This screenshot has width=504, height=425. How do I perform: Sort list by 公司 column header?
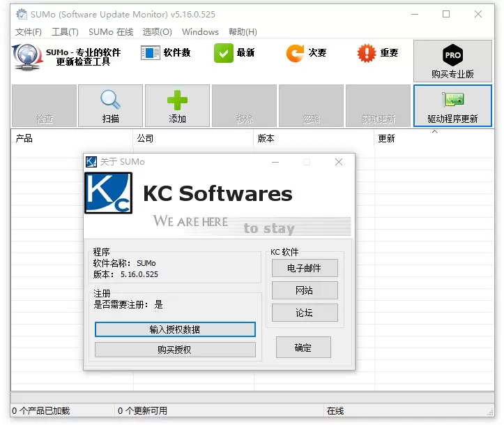193,138
